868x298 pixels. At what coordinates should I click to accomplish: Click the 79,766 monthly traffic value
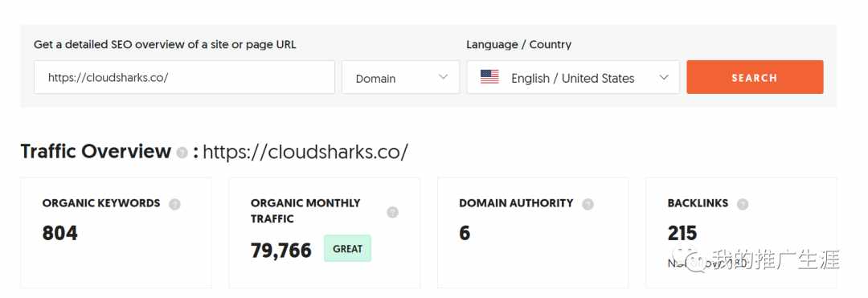pyautogui.click(x=281, y=251)
